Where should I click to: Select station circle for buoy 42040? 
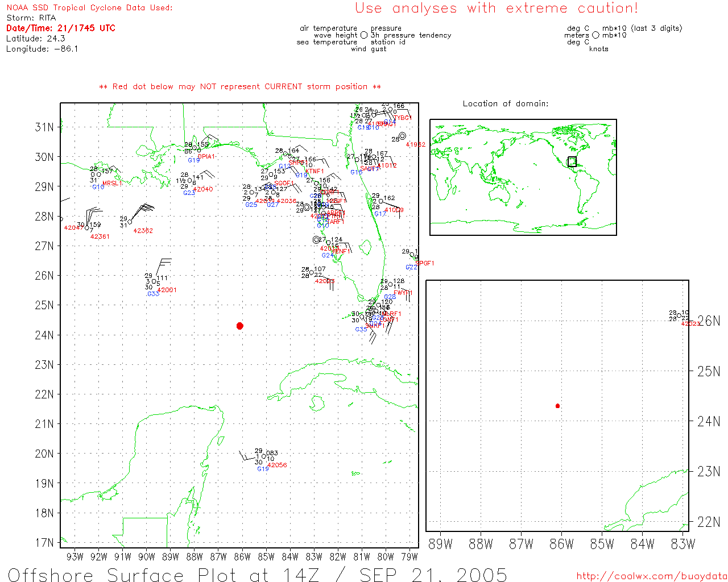[x=189, y=181]
